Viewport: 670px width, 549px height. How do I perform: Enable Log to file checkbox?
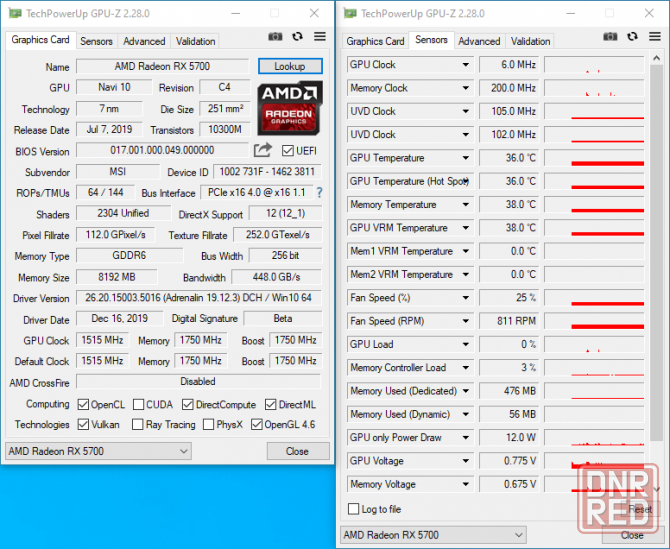pos(353,509)
